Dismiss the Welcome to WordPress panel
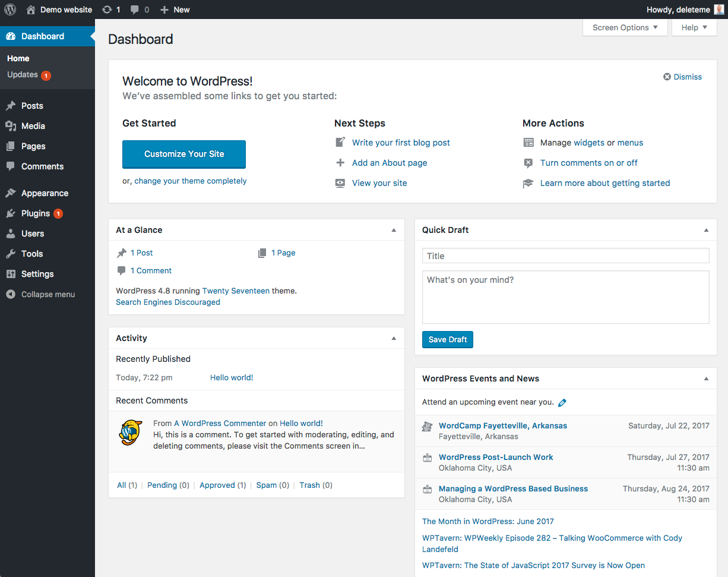 [682, 77]
